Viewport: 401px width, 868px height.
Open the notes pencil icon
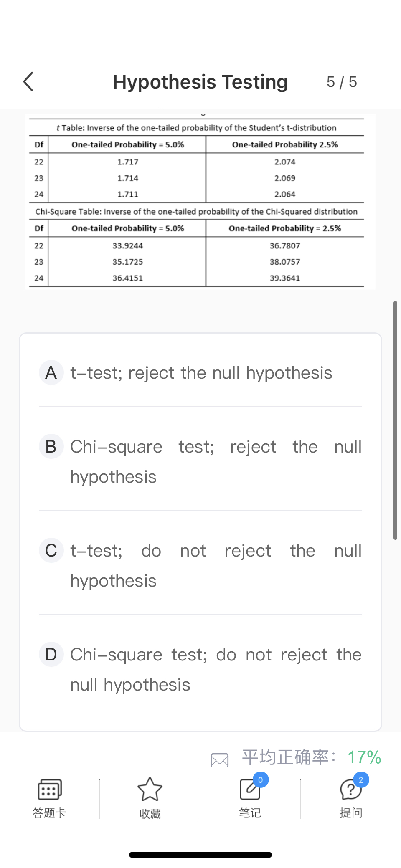249,790
